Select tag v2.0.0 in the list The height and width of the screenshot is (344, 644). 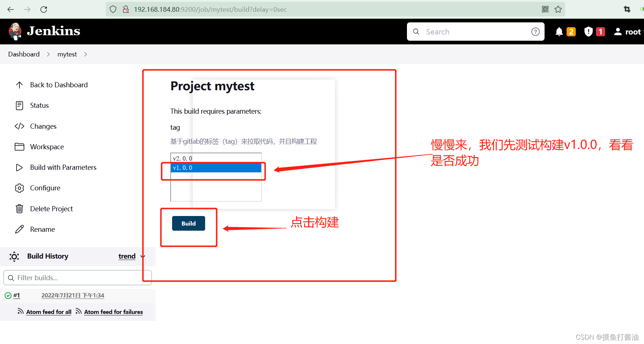[x=216, y=158]
